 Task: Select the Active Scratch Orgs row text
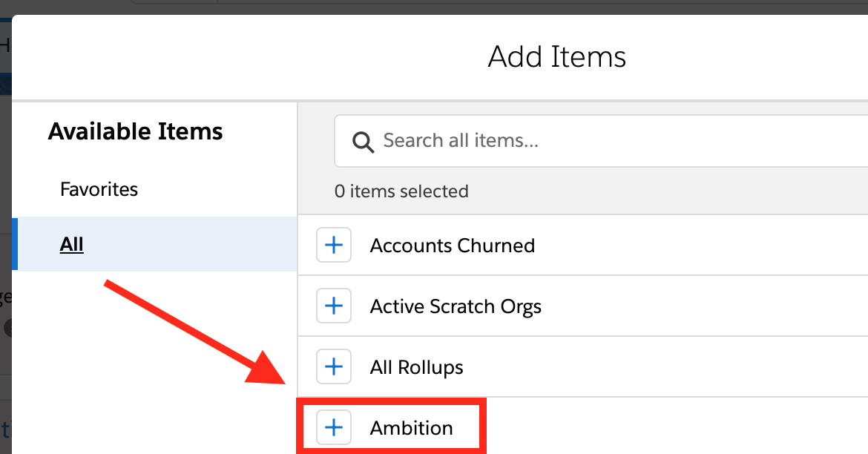[x=456, y=306]
